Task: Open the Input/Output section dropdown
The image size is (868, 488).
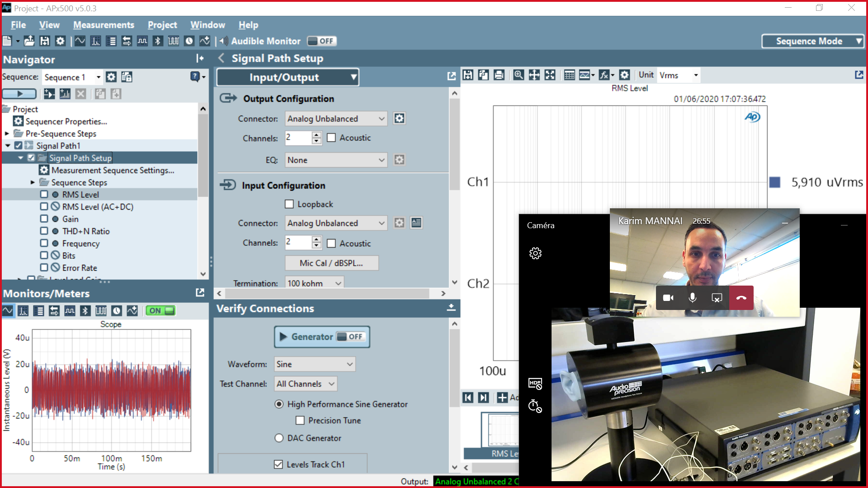Action: [x=288, y=77]
